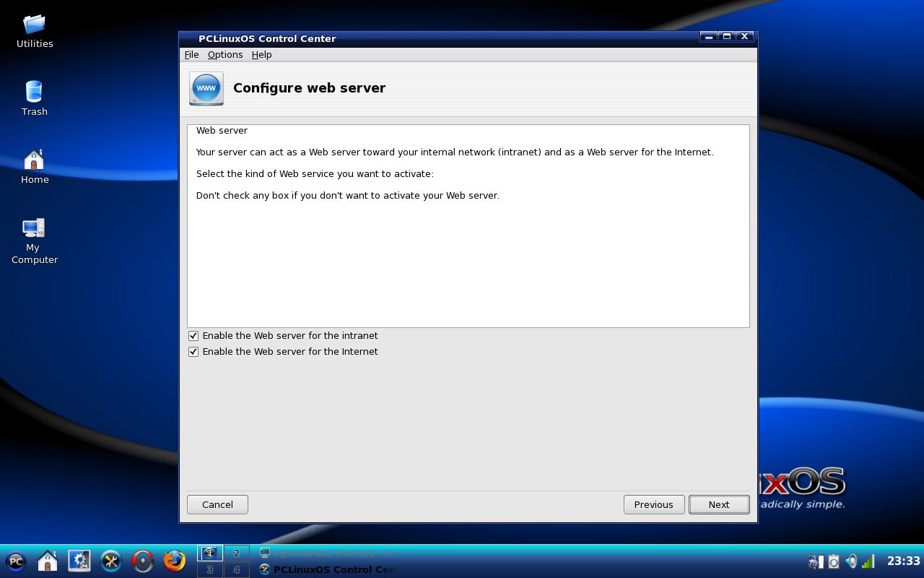Click the clipboard tray icon
The height and width of the screenshot is (578, 924).
pyautogui.click(x=834, y=561)
